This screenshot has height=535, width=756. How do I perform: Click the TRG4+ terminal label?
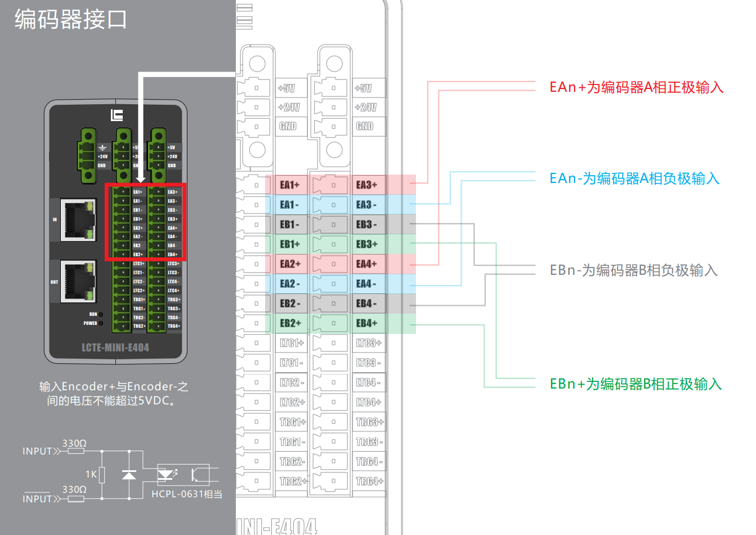[x=370, y=481]
